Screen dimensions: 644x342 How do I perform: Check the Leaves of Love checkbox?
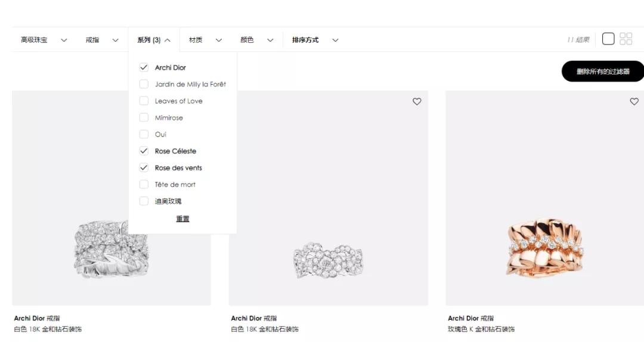(x=144, y=101)
